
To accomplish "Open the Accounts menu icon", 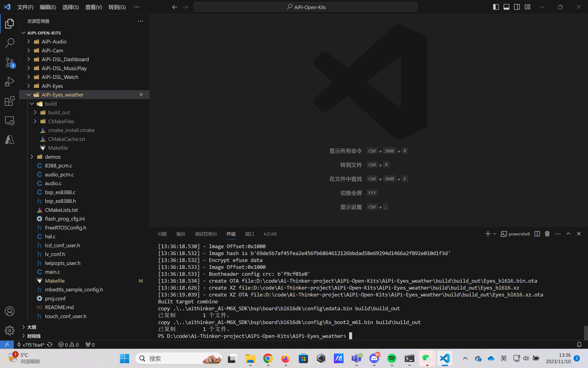I will click(x=9, y=311).
